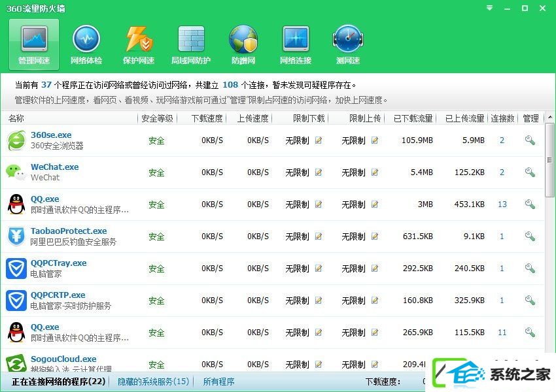Open the QQPCTray.exe name link
Screen dimensions: 556x392
tap(58, 263)
